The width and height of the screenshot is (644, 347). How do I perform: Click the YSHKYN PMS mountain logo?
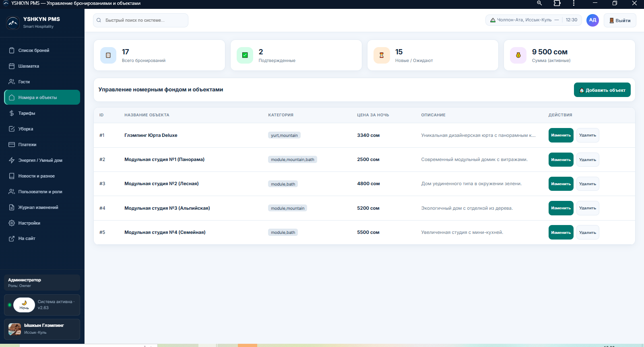pos(13,23)
